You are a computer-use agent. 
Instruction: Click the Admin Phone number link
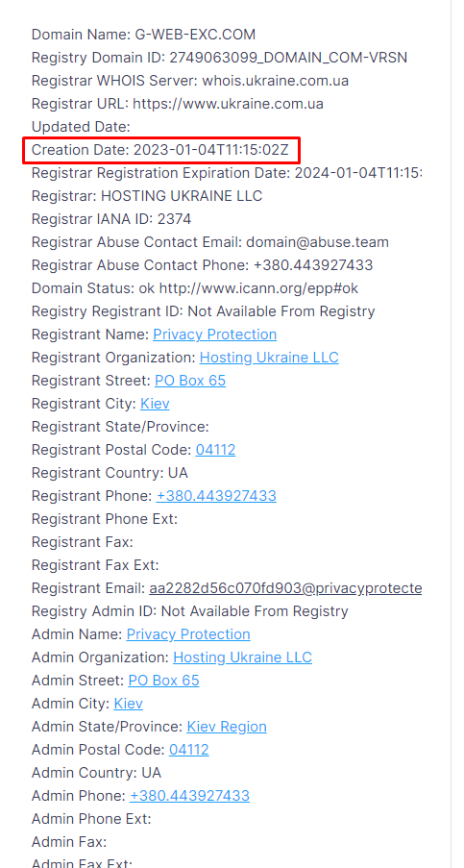point(189,796)
